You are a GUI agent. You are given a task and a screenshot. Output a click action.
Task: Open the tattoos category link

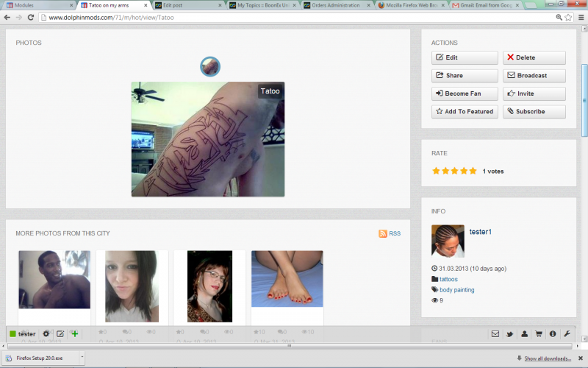[x=448, y=279]
